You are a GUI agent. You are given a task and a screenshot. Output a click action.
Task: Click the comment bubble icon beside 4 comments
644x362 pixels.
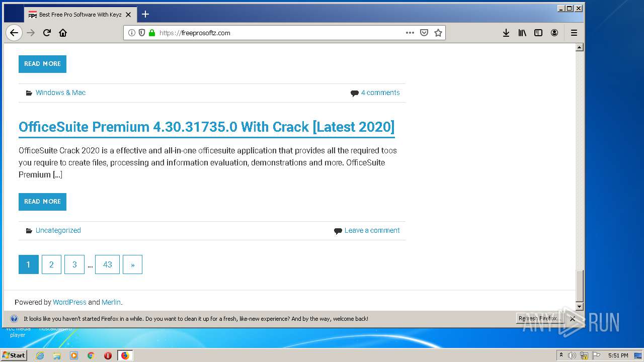354,93
